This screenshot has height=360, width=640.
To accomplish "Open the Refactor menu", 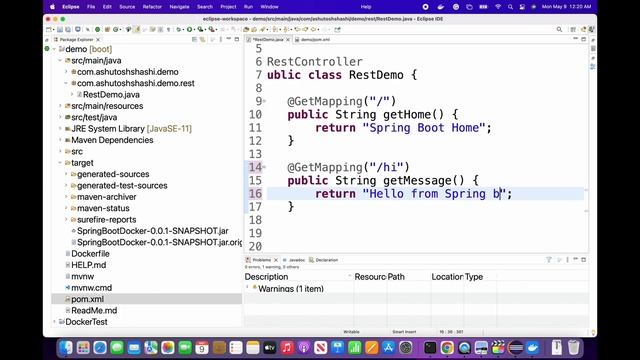I will pos(152,7).
